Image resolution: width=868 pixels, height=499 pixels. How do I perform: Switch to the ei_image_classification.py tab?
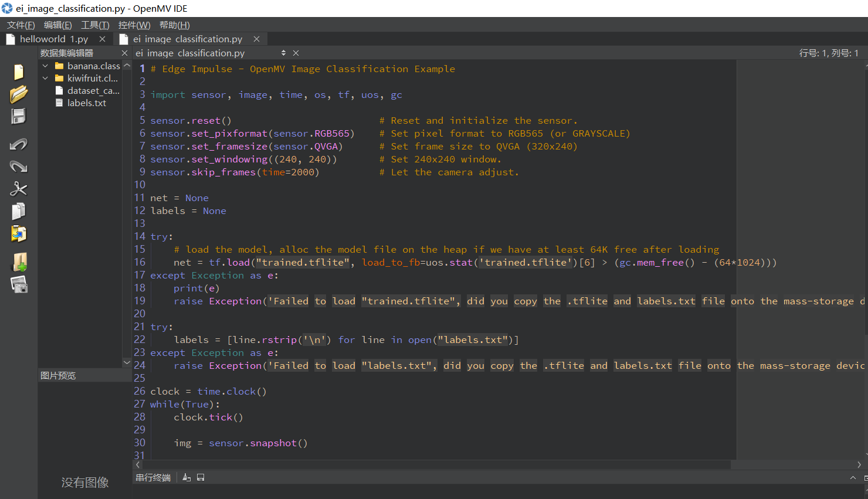188,39
